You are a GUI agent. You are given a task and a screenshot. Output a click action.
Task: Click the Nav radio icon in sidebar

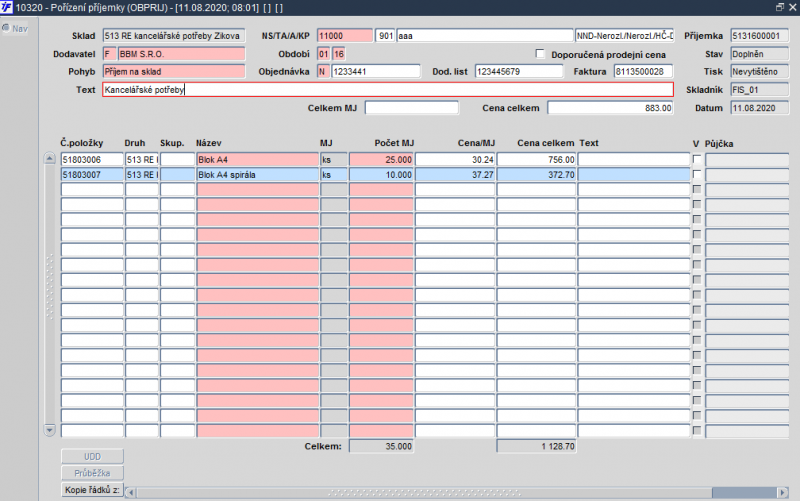click(6, 28)
